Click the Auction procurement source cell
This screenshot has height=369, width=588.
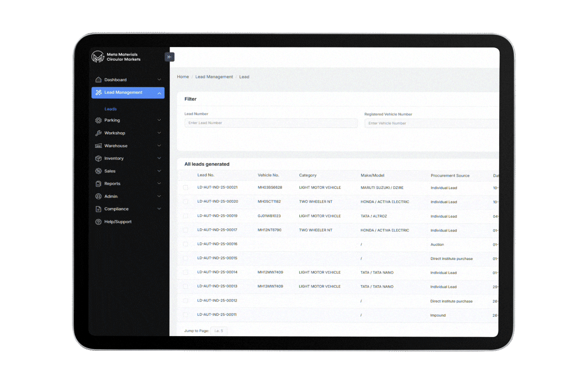(x=437, y=244)
